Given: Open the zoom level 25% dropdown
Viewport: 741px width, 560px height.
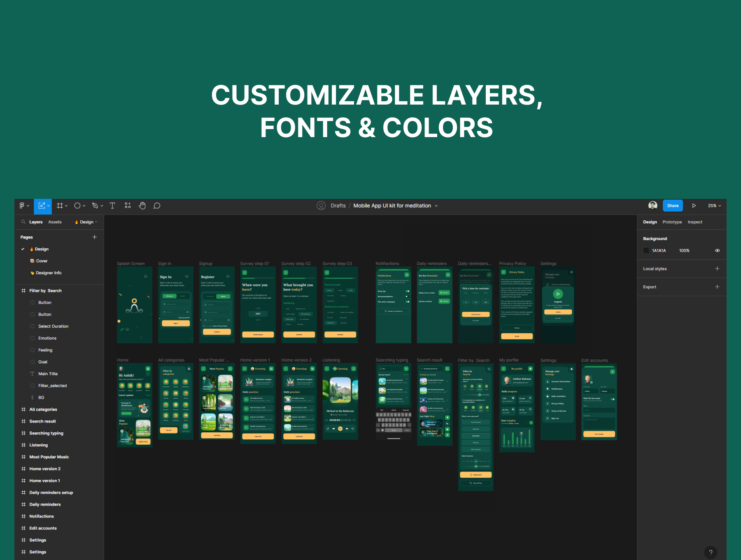Looking at the screenshot, I should (x=714, y=206).
